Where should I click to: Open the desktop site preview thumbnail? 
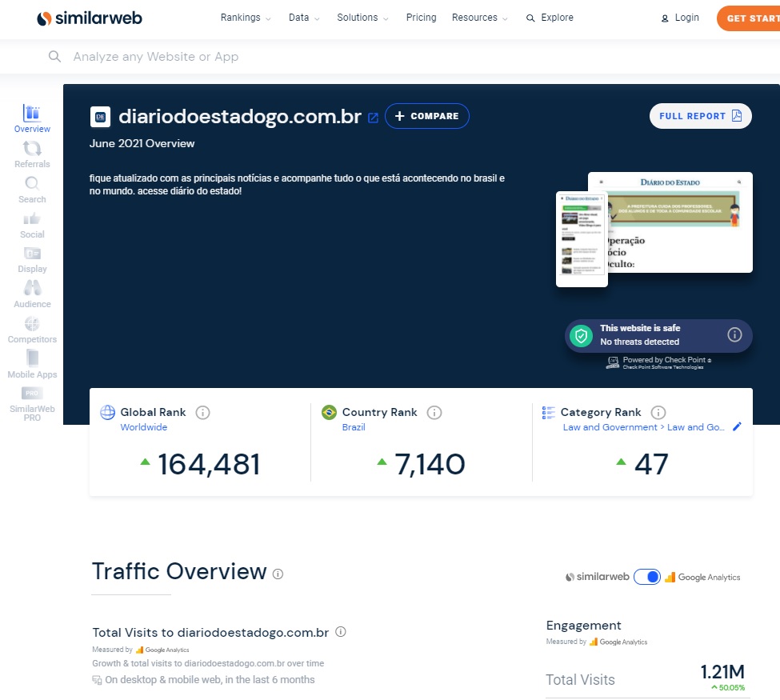(x=679, y=222)
